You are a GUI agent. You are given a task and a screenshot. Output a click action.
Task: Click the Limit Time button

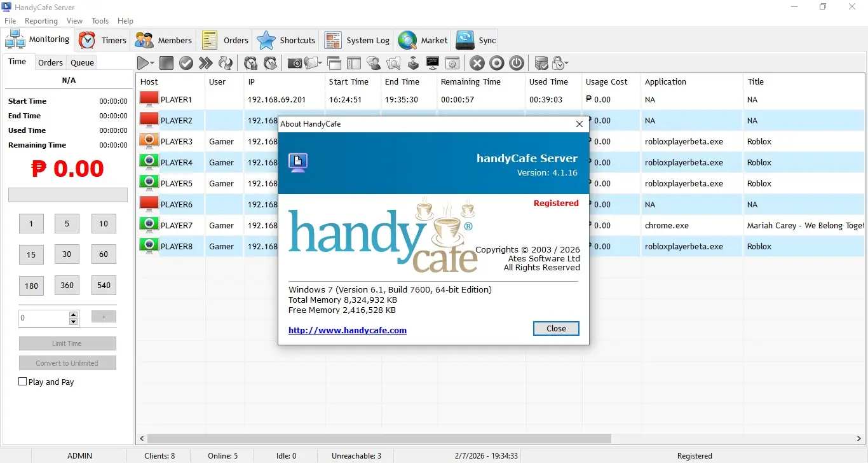tap(67, 343)
